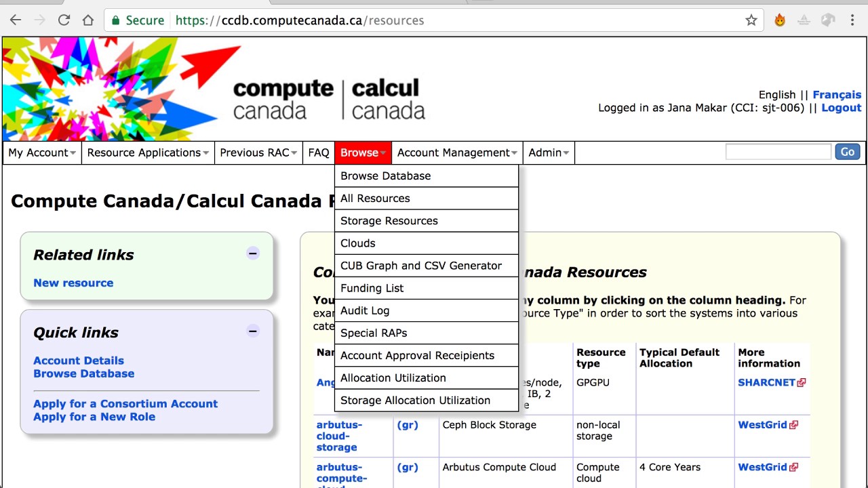Sort by Resource type column heading
This screenshot has height=488, width=868.
point(601,358)
